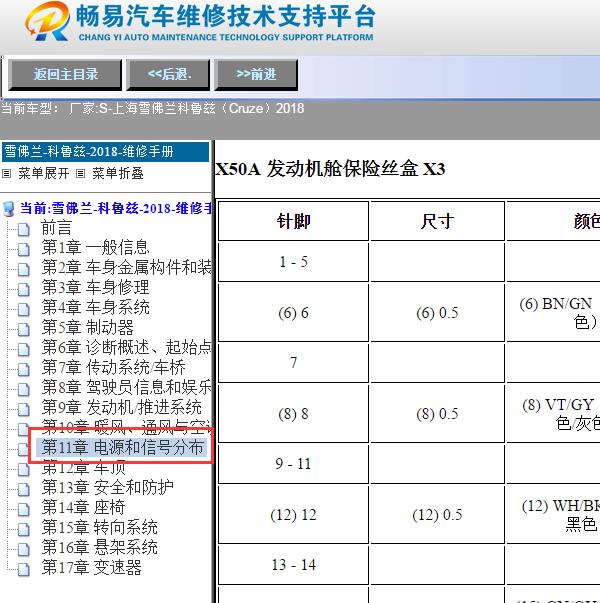
Task: Click the color cell "(8) VT/GY"
Action: tap(553, 414)
